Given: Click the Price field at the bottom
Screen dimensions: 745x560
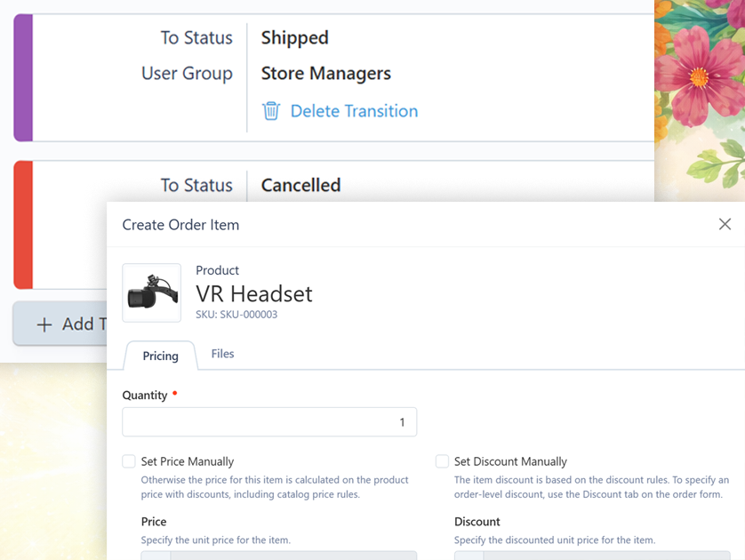Looking at the screenshot, I should pyautogui.click(x=279, y=555).
